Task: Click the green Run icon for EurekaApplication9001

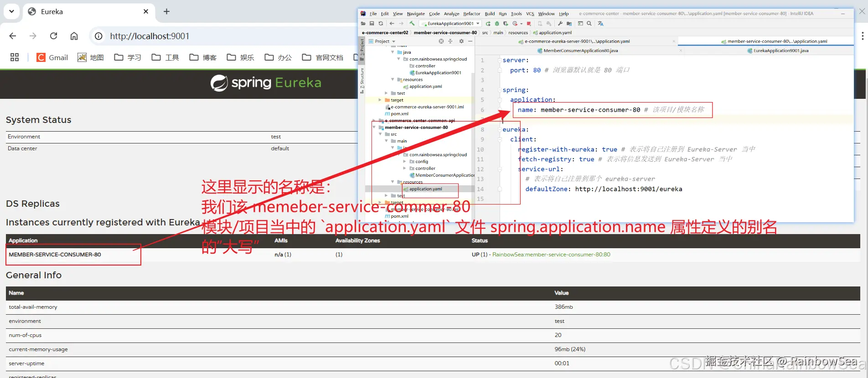Action: (488, 24)
